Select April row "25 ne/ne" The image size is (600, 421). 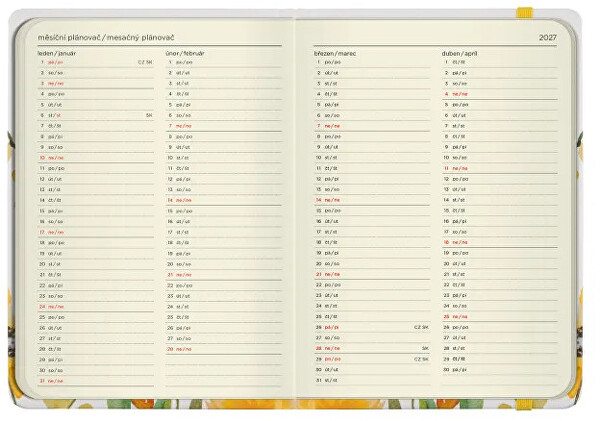pyautogui.click(x=500, y=317)
